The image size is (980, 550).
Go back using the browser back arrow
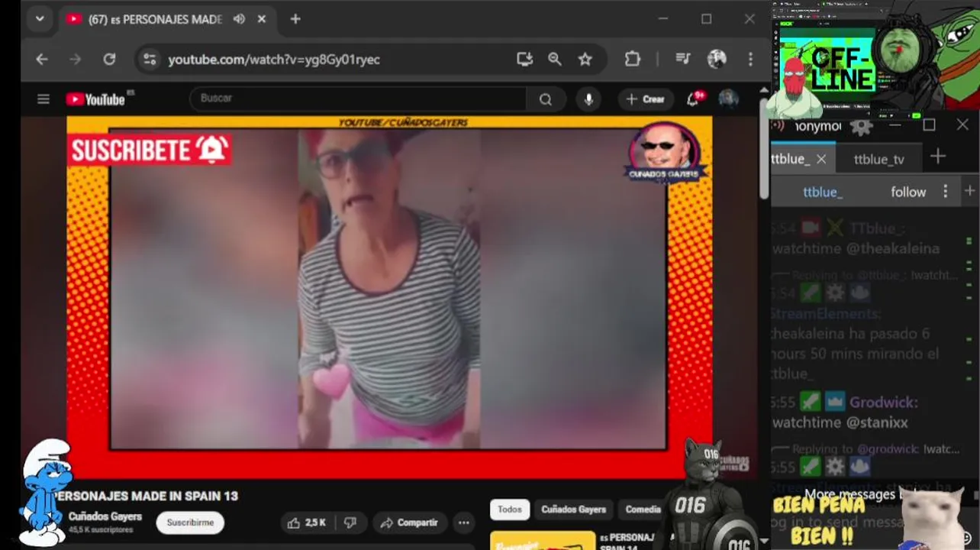[x=42, y=59]
